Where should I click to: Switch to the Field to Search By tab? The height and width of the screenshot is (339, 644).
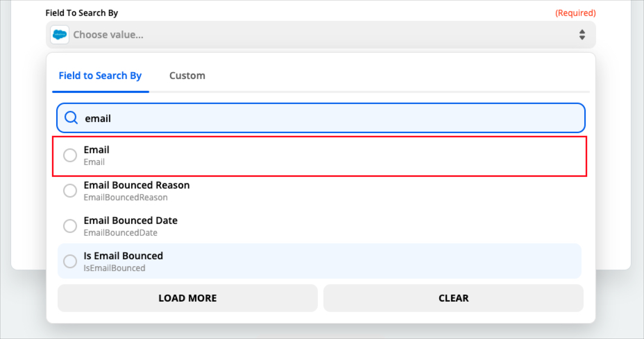100,76
